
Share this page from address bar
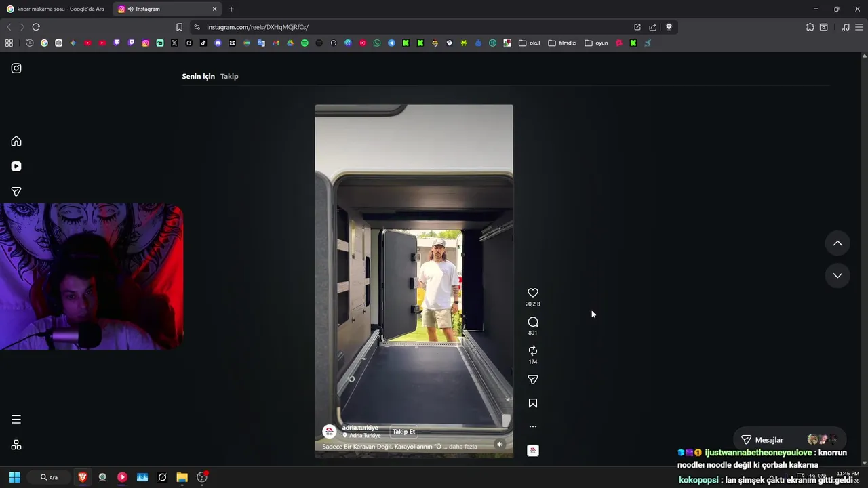652,27
